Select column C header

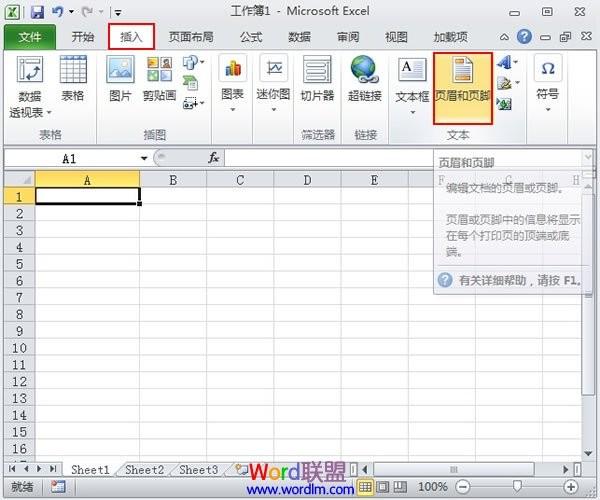[240, 180]
